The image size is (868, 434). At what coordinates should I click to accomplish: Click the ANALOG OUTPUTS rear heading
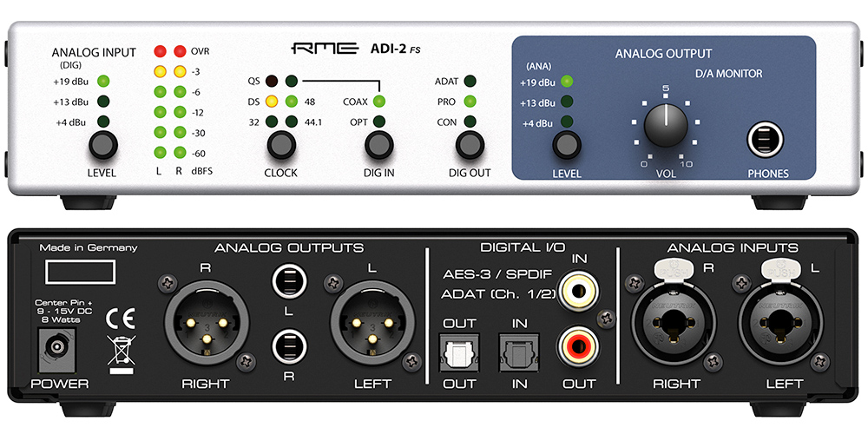pos(288,247)
